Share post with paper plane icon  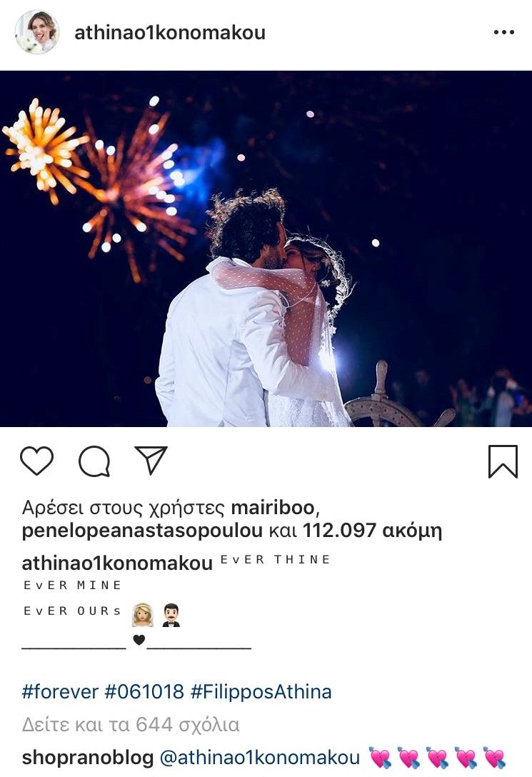coord(151,460)
